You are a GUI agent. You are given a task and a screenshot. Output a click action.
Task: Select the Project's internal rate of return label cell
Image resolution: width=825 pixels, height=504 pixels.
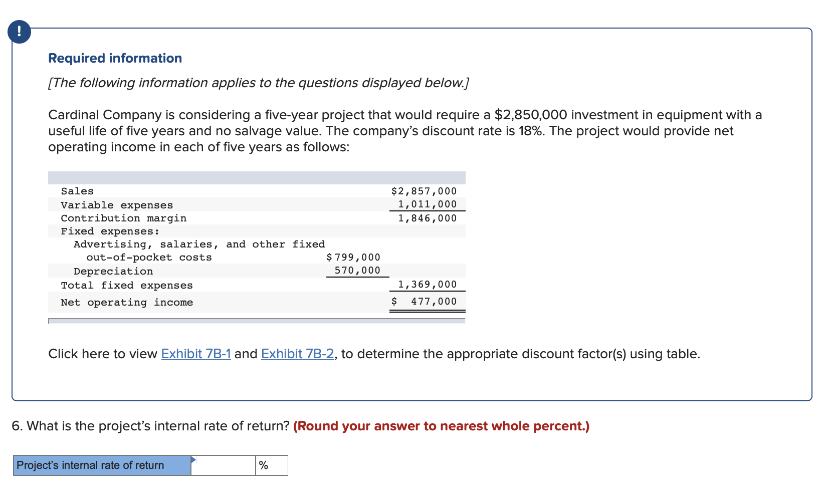coord(100,465)
